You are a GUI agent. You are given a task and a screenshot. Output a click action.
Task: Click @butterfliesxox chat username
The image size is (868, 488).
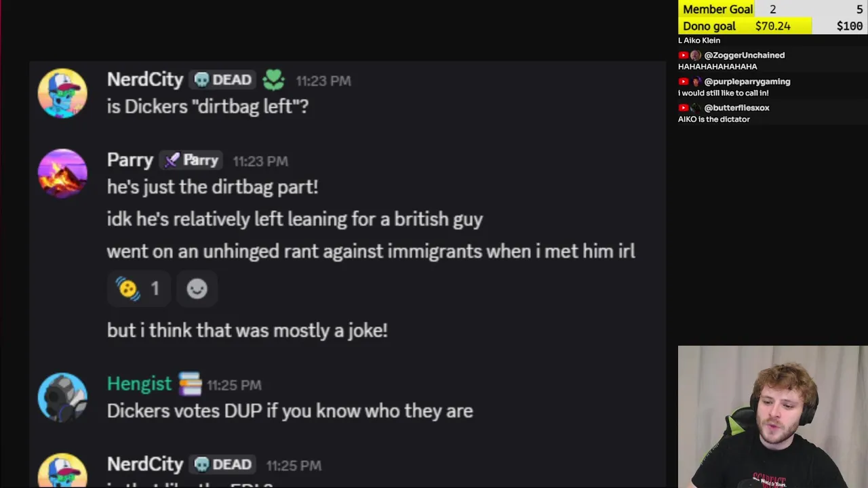736,108
